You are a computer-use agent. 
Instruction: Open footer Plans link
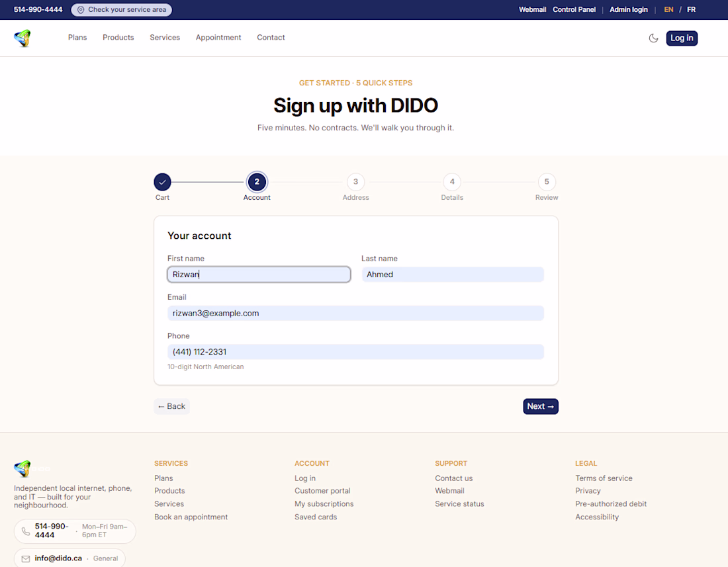163,478
